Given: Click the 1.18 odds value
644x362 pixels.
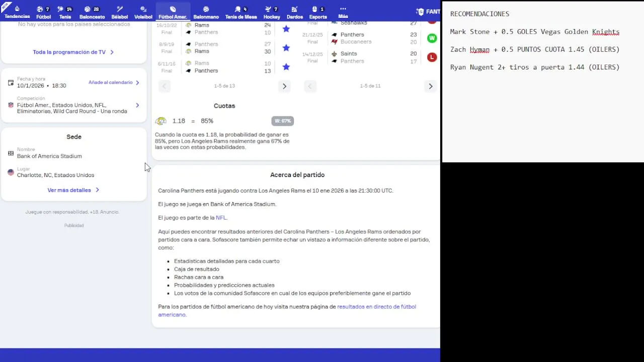Looking at the screenshot, I should (179, 121).
